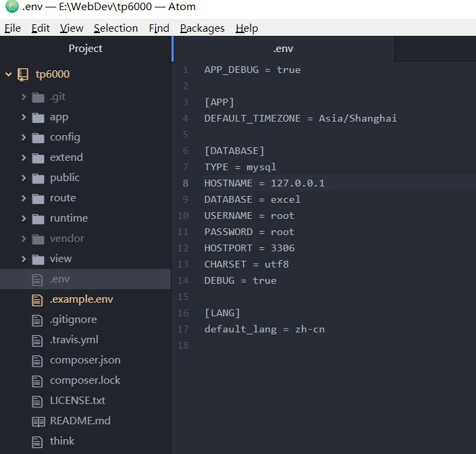Select composer.lock in the project tree
This screenshot has width=476, height=454.
click(84, 380)
